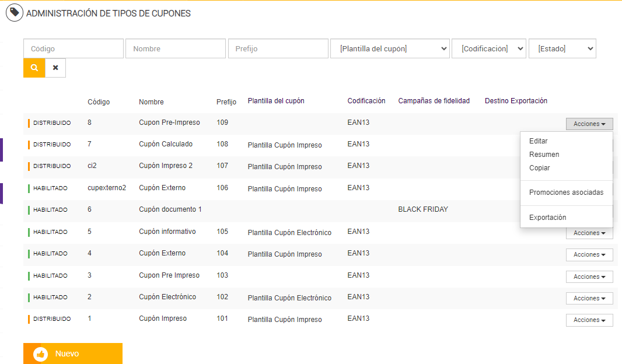Click the magnifier search icon button
622x364 pixels.
[x=34, y=68]
